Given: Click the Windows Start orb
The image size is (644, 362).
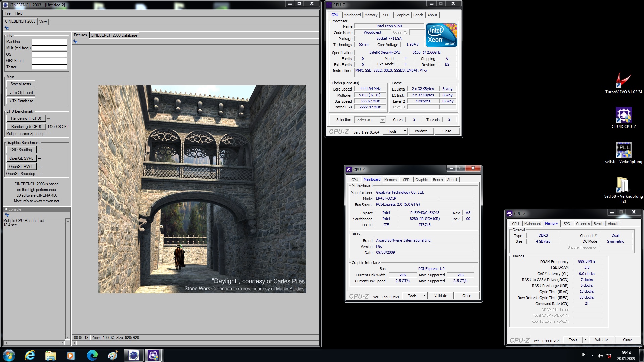Looking at the screenshot, I should [x=9, y=355].
